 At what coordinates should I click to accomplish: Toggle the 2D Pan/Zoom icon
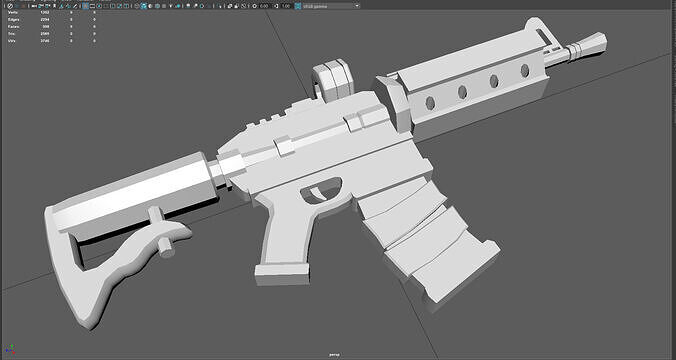coord(69,6)
